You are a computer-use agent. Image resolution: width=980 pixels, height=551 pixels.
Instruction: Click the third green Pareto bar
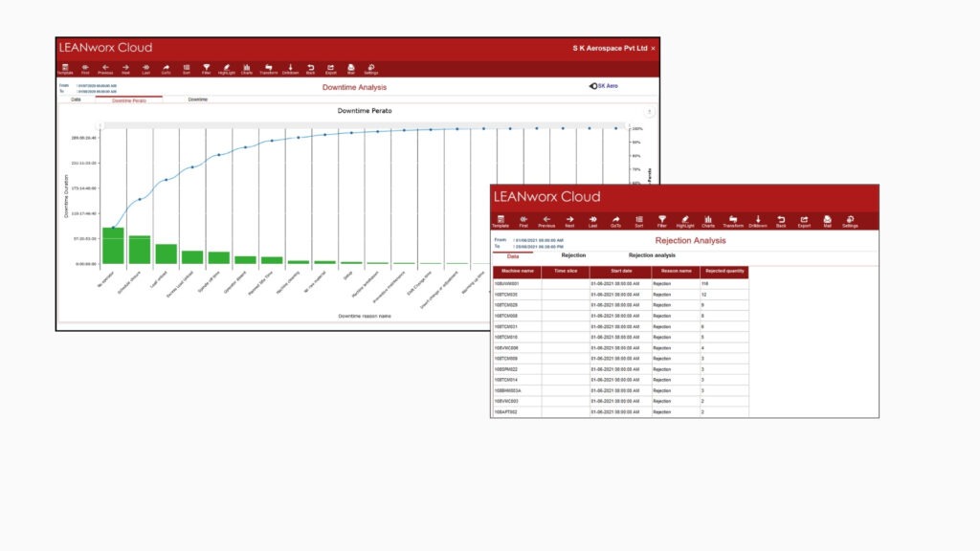pos(167,253)
